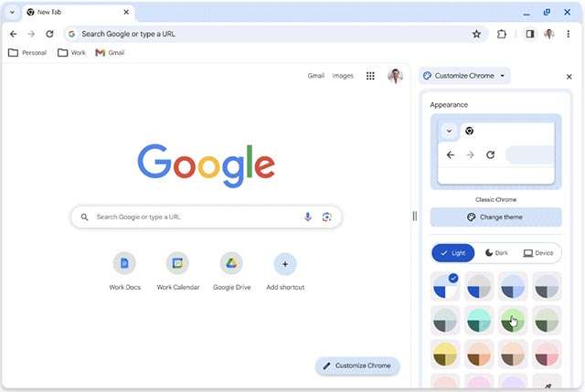Click the Customize Chrome pencil button

point(357,366)
